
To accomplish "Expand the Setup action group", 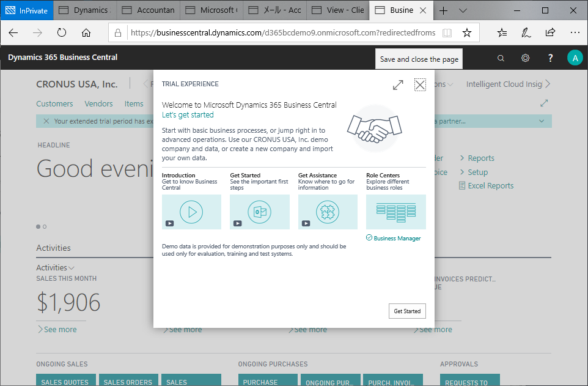I will pos(474,172).
